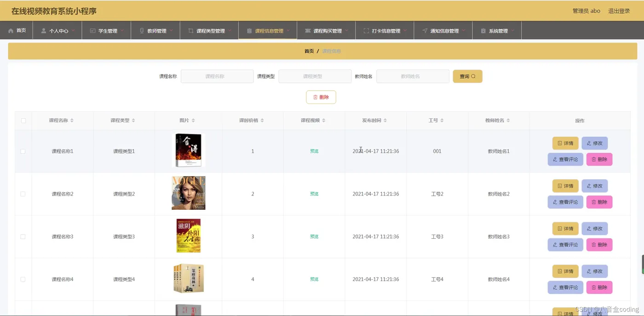Viewport: 644px width, 316px height.
Task: Click the icon beside 课程购买管理
Action: [x=308, y=31]
